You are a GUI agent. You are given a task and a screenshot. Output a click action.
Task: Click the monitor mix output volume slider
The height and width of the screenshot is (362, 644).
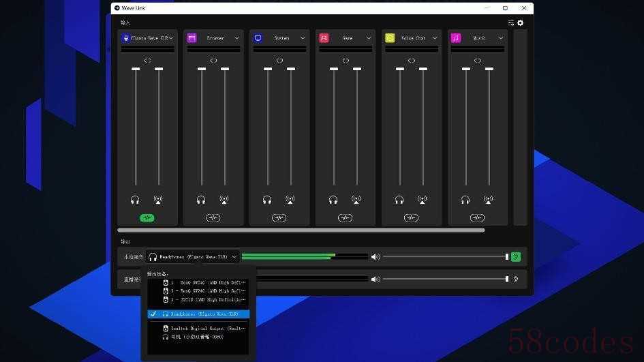pyautogui.click(x=446, y=257)
